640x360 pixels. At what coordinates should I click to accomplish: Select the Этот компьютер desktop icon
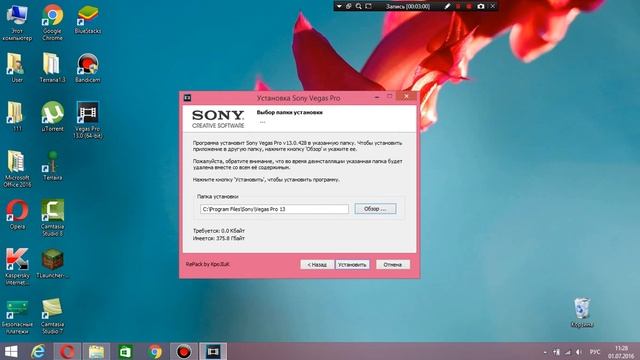tap(17, 23)
